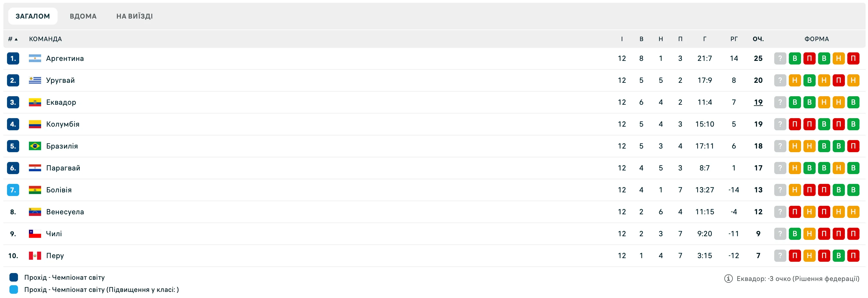The width and height of the screenshot is (868, 298).
Task: Click the Argentina flag icon
Action: (35, 58)
